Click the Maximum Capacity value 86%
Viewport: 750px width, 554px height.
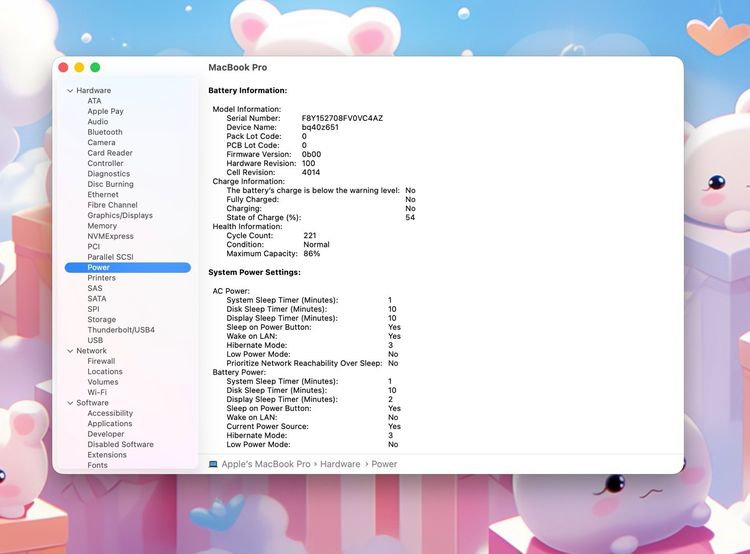(311, 254)
